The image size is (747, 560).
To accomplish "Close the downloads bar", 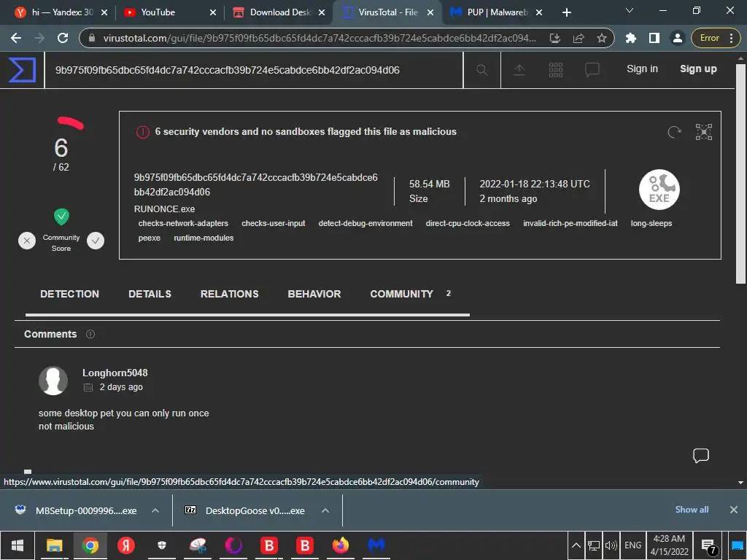I will point(734,510).
